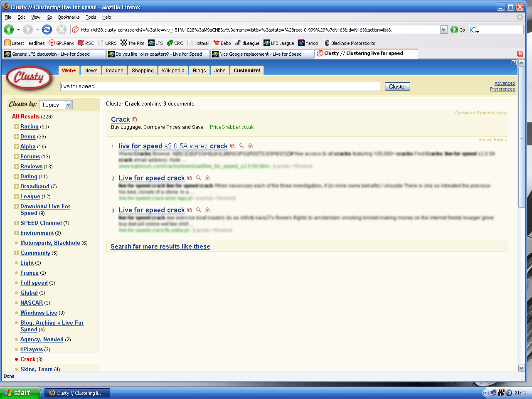Click the Stop loading button

(62, 30)
